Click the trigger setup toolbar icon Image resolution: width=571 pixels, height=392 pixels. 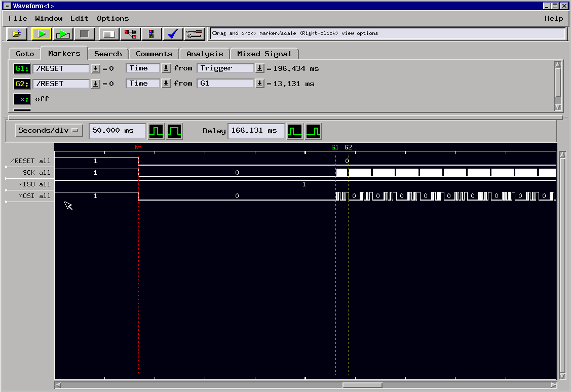(x=151, y=34)
